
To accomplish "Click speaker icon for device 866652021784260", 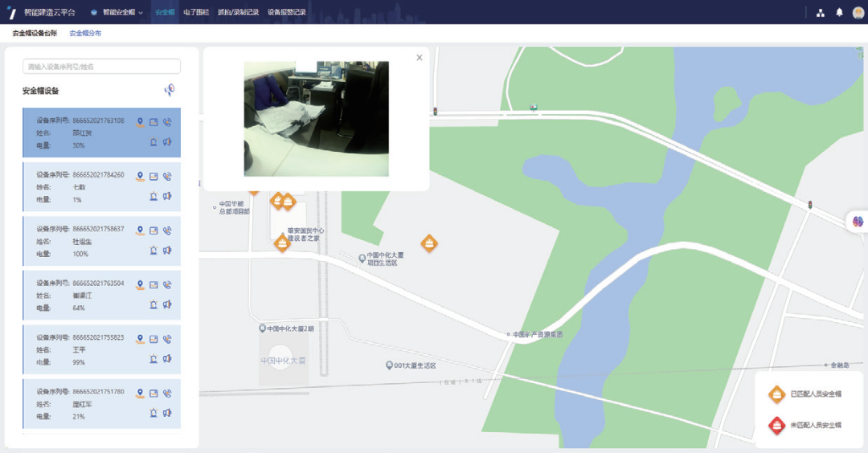I will (167, 196).
